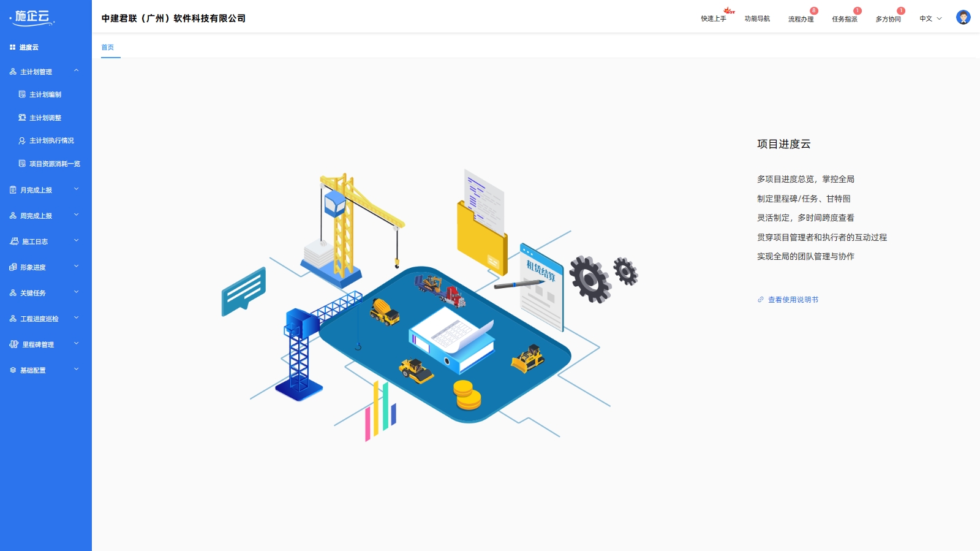
Task: Click the 施工日志 sidebar icon
Action: coord(13,241)
